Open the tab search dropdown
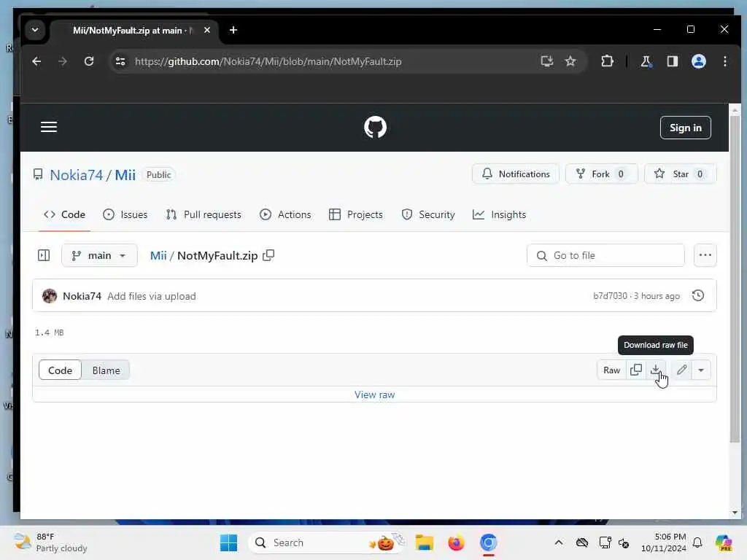 (x=35, y=29)
